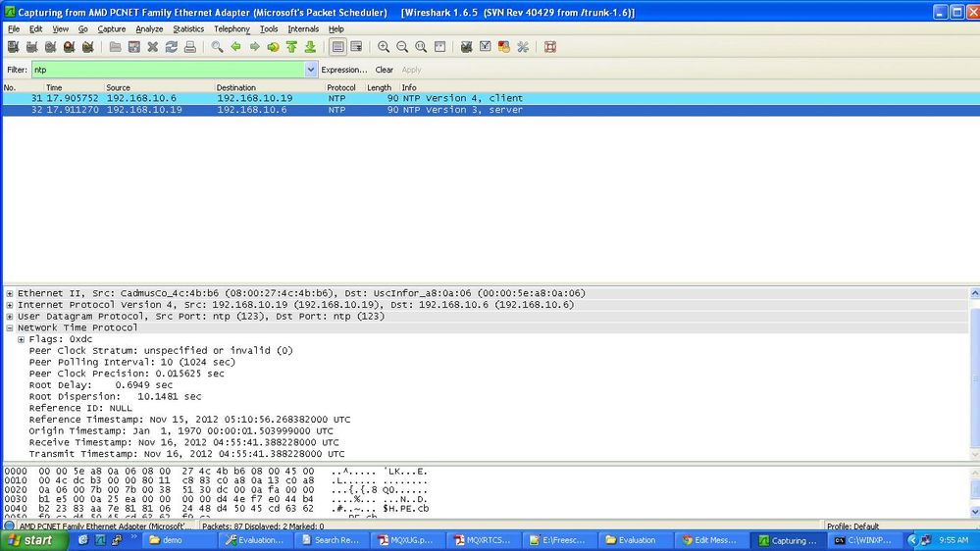Open the capture interfaces list icon
The image size is (980, 551).
13,47
